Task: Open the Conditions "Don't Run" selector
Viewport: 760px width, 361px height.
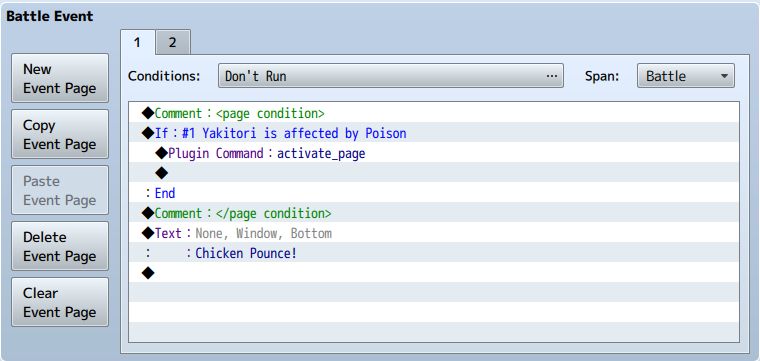Action: 391,76
